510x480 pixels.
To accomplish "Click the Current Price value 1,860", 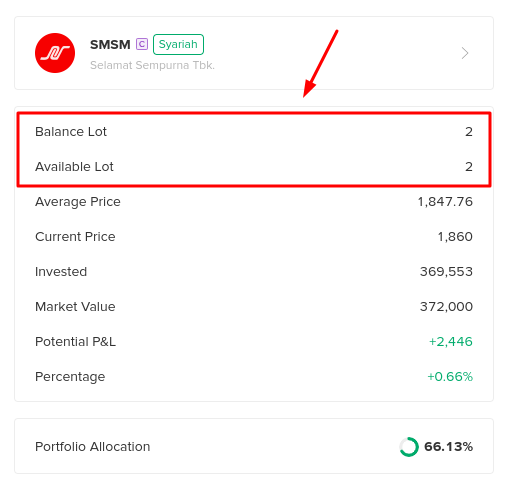I will tap(455, 237).
